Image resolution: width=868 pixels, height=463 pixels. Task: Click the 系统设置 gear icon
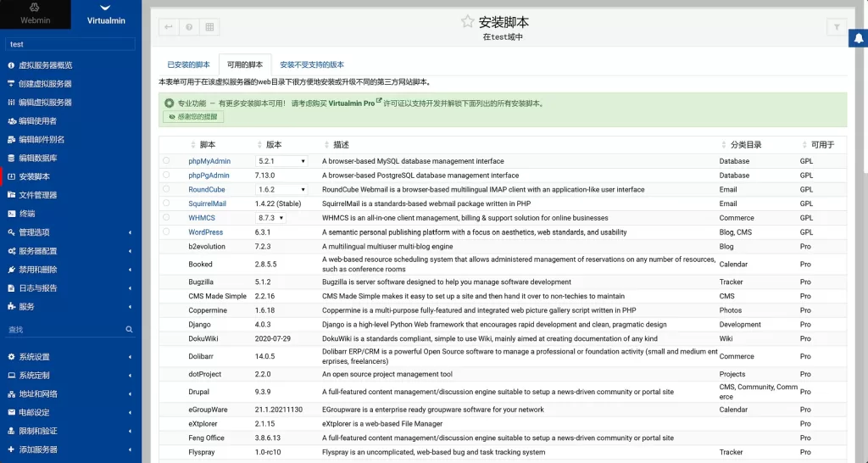pyautogui.click(x=11, y=357)
